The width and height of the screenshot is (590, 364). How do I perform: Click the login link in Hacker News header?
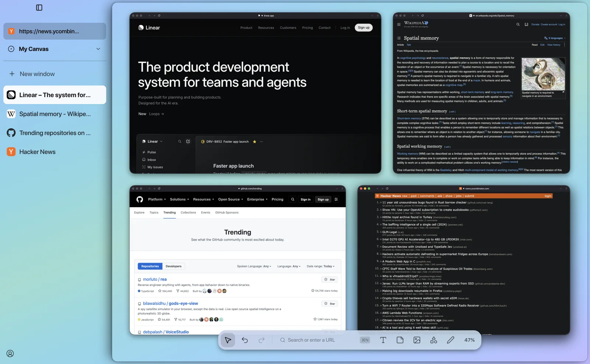[548, 196]
